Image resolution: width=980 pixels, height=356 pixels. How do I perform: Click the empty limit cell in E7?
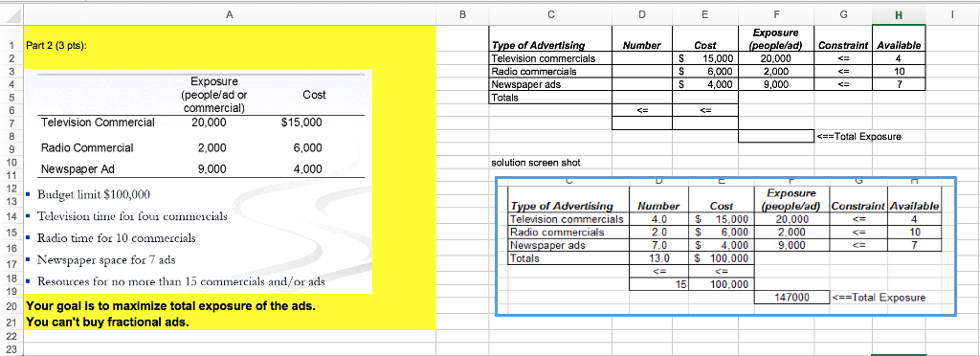coord(705,123)
